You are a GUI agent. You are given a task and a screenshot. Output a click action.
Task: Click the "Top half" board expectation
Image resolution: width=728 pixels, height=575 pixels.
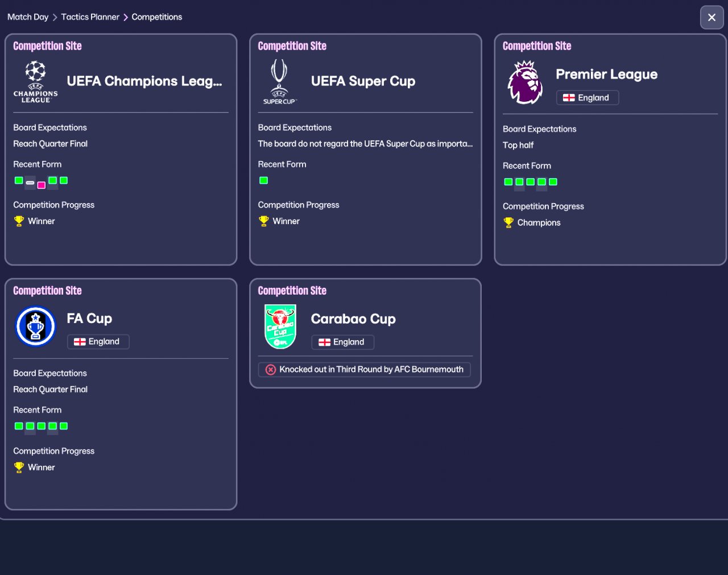click(x=518, y=146)
